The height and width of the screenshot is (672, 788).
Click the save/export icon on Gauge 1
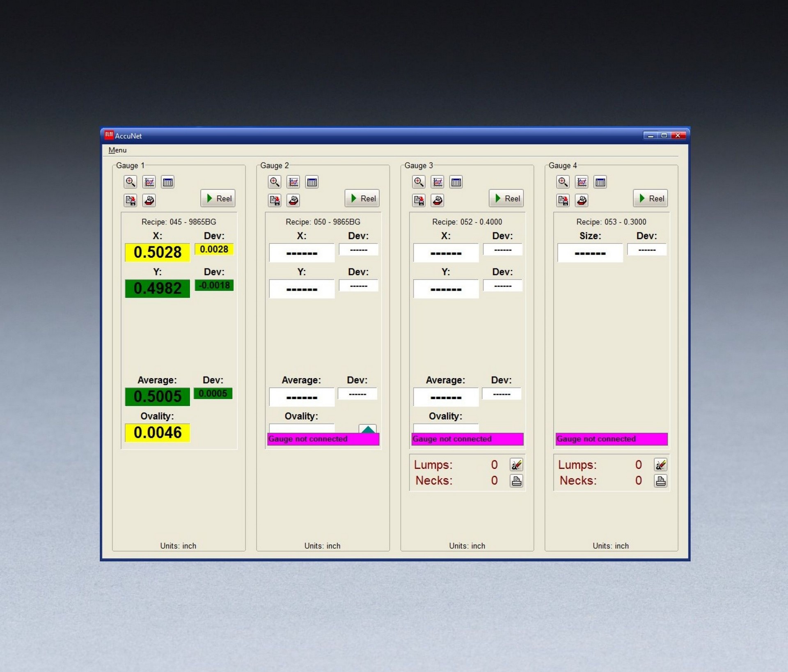coord(132,199)
